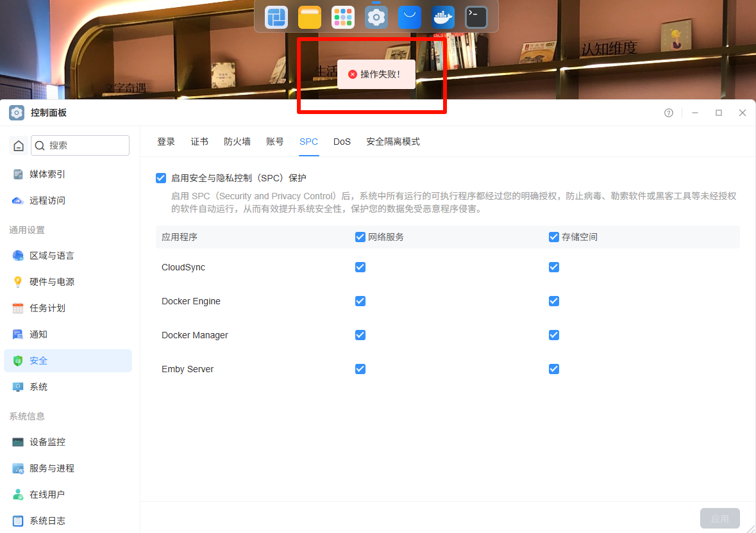The width and height of the screenshot is (756, 533).
Task: Uncheck Emby Server storage space checkbox
Action: tap(554, 369)
